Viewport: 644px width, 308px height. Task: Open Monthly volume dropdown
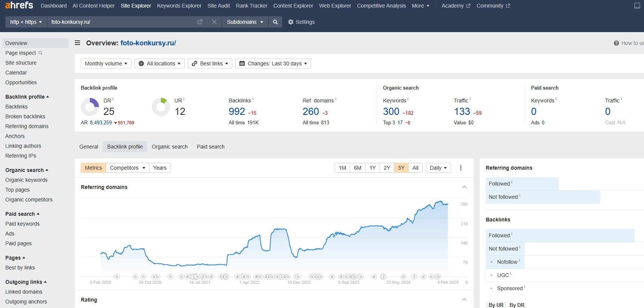click(x=106, y=63)
